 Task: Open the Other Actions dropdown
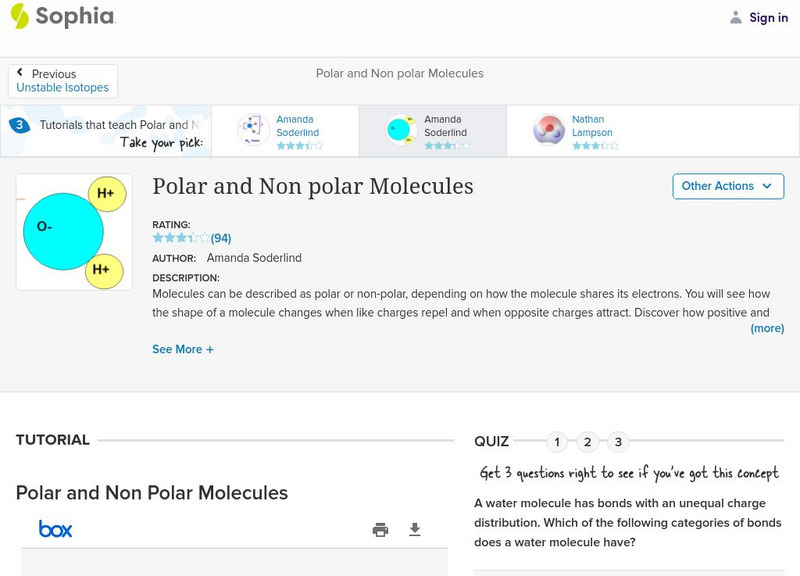(x=727, y=186)
